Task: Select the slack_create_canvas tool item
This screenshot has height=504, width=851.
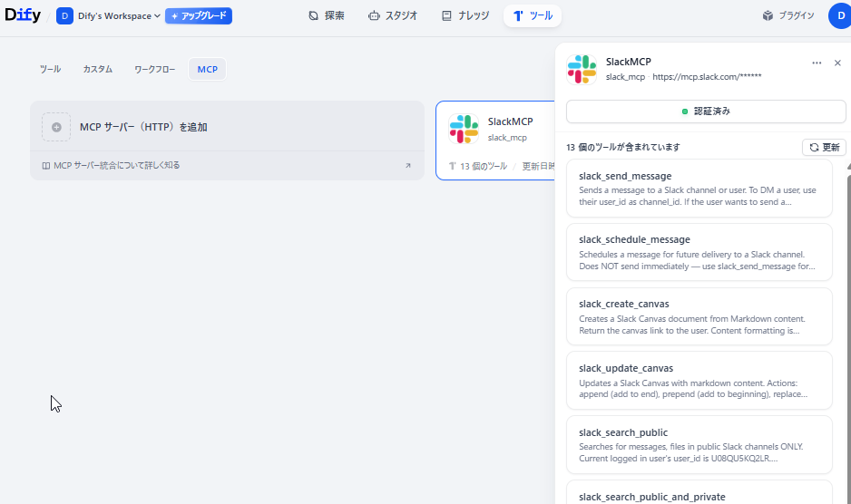Action: (x=699, y=316)
